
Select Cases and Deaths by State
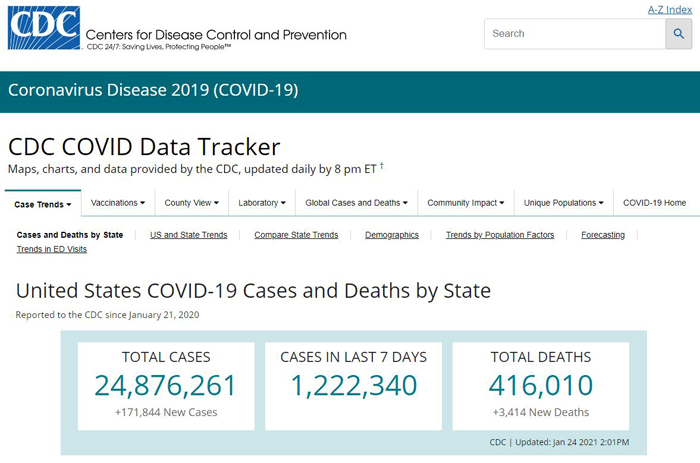coord(70,235)
